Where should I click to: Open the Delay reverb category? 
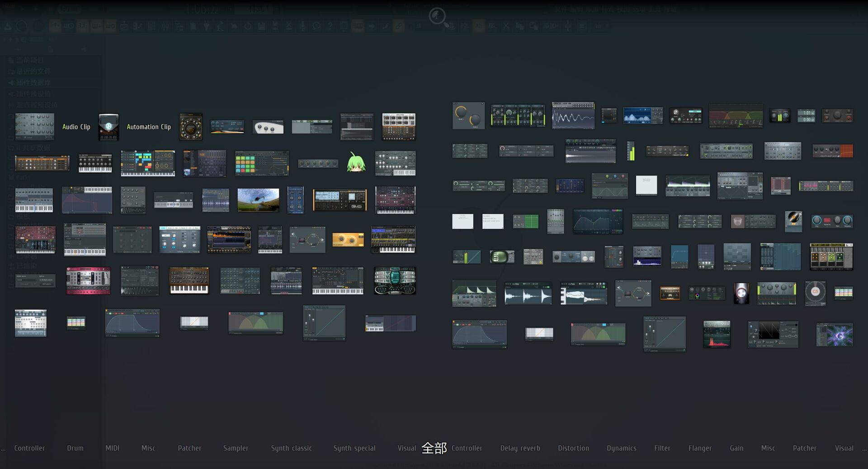point(520,448)
